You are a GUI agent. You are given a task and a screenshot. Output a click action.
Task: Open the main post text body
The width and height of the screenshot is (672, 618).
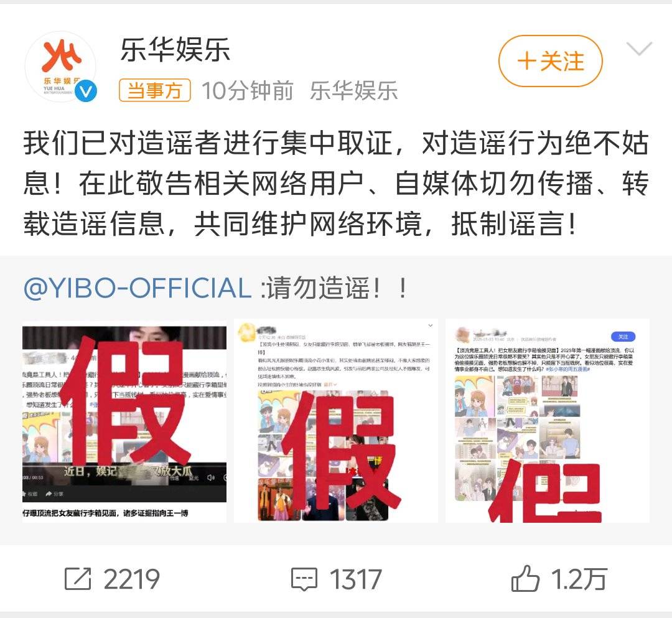(336, 184)
